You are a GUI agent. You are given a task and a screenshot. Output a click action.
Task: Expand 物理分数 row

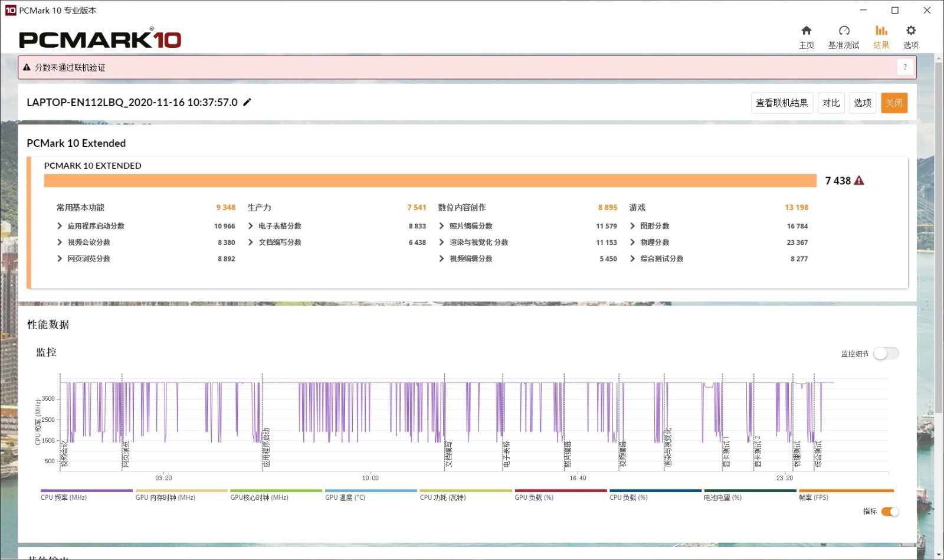[x=632, y=243]
